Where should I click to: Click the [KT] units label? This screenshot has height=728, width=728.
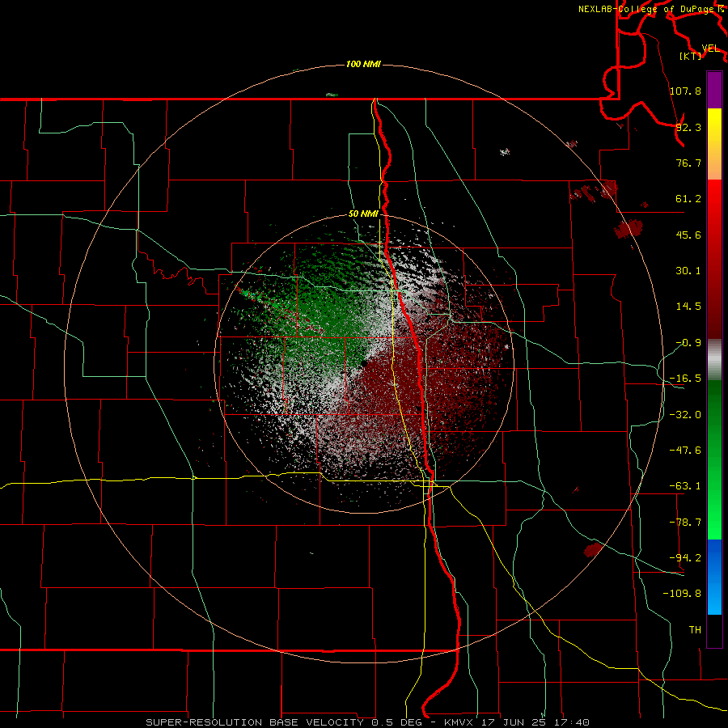(x=690, y=56)
